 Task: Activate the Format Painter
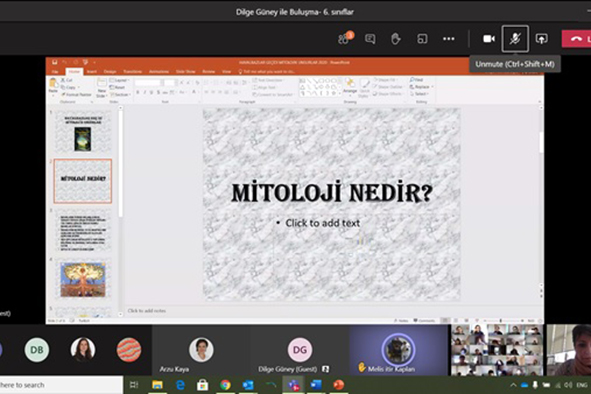coord(77,95)
